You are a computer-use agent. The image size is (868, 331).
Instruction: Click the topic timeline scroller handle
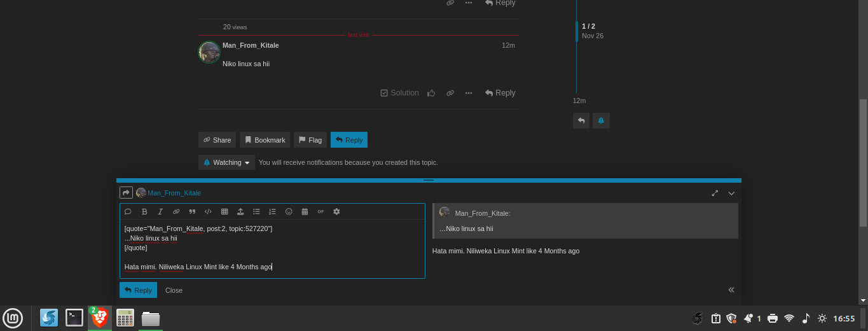point(577,31)
